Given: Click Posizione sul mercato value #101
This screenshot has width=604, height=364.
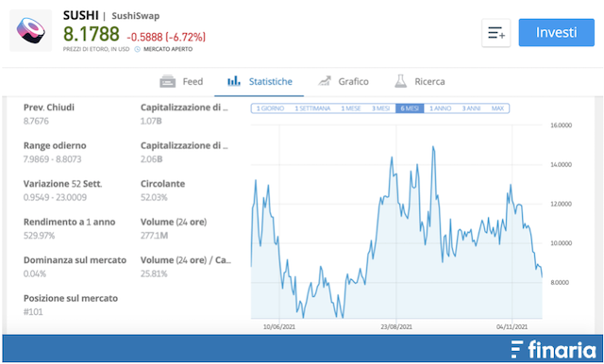Looking at the screenshot, I should pyautogui.click(x=33, y=312).
